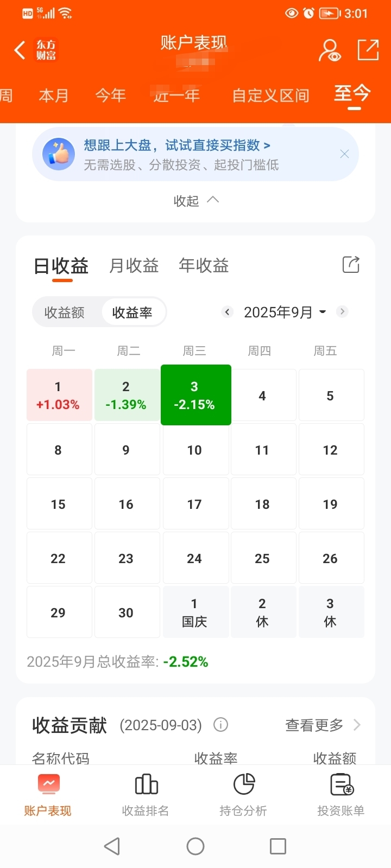391x868 pixels.
Task: Switch to the 月收益 tab
Action: [x=134, y=265]
